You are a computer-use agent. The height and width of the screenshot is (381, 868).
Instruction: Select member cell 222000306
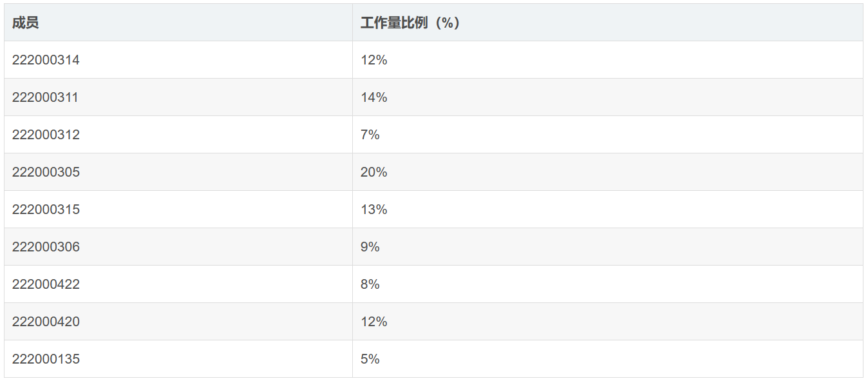46,247
